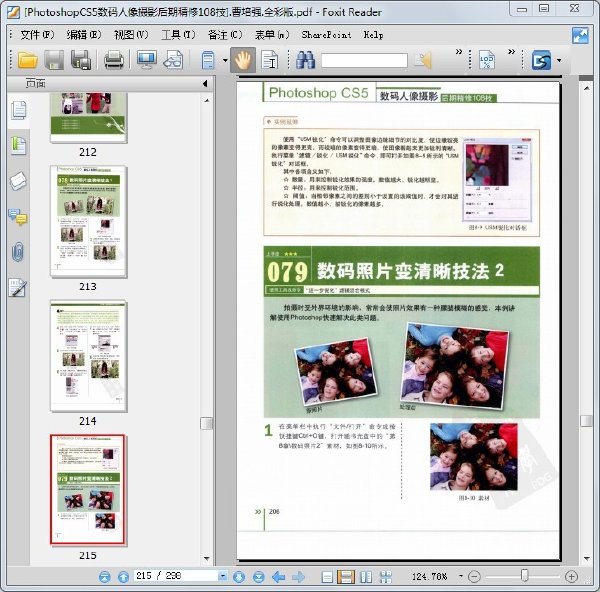
Task: Open the bookmarks sidebar tab
Action: coord(18,145)
